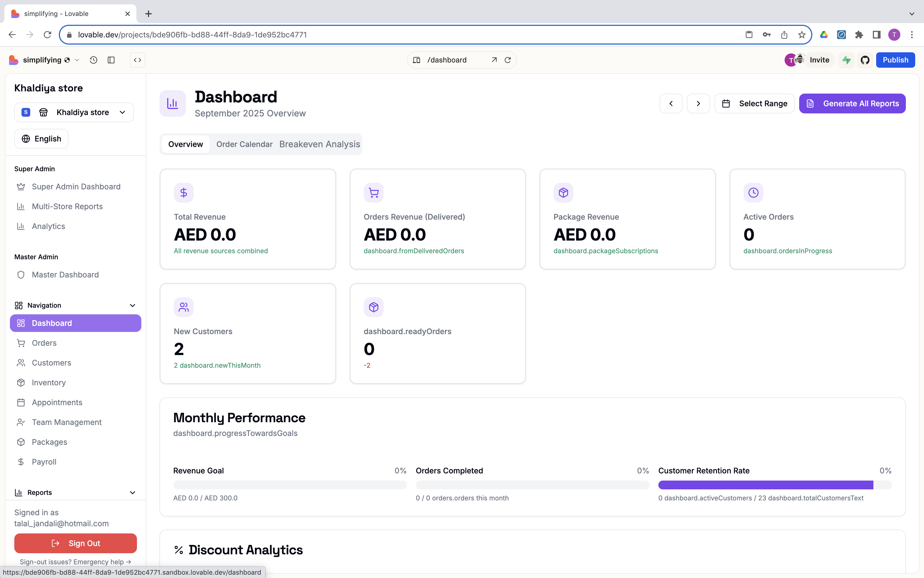The height and width of the screenshot is (578, 924).
Task: Go to Super Admin Dashboard
Action: [x=75, y=187]
